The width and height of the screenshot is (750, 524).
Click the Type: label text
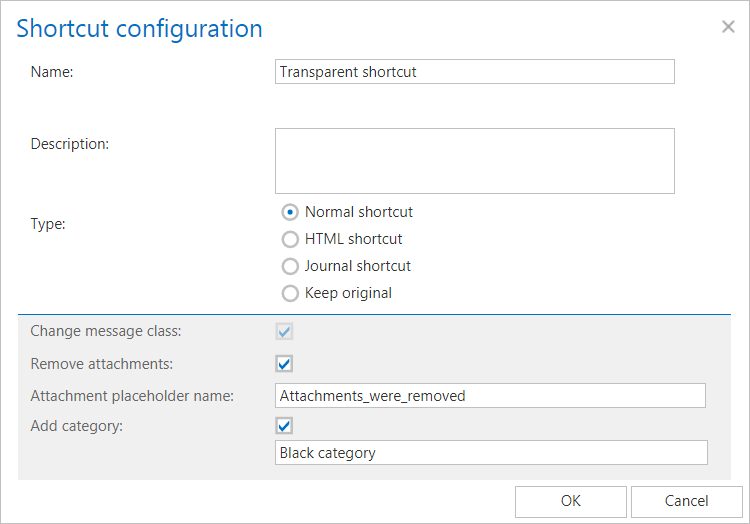tap(48, 224)
